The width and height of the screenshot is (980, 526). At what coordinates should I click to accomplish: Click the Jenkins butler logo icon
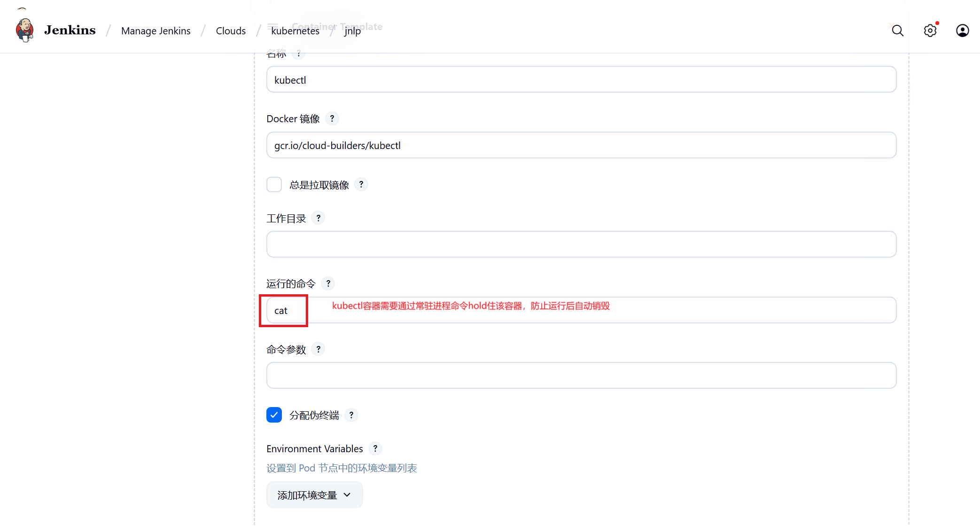tap(24, 31)
